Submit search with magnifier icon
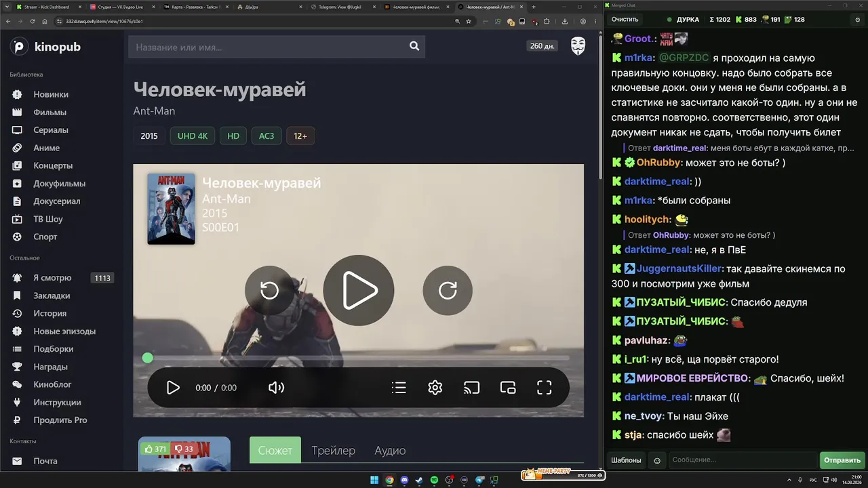 click(x=414, y=46)
